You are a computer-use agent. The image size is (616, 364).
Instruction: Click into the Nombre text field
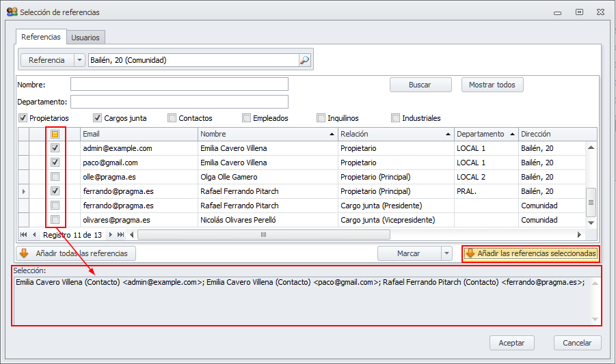pyautogui.click(x=179, y=84)
